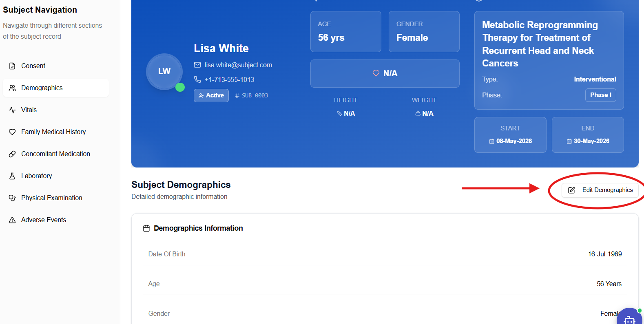Click the Gender row label
Viewport: 644px width, 324px height.
159,313
